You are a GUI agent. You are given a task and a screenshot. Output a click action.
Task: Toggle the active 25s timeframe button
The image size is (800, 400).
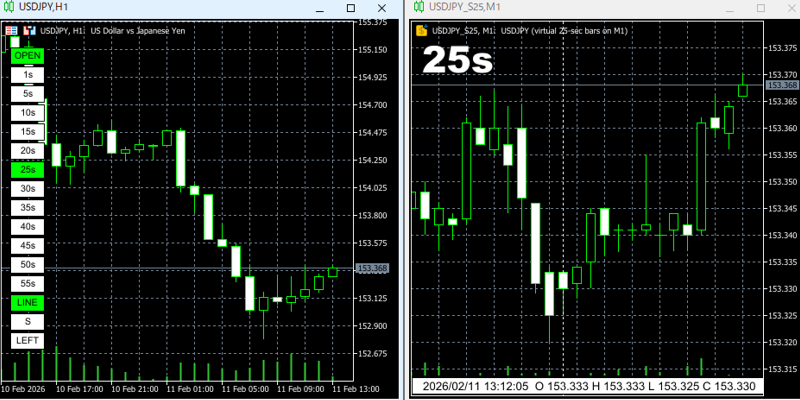click(27, 170)
